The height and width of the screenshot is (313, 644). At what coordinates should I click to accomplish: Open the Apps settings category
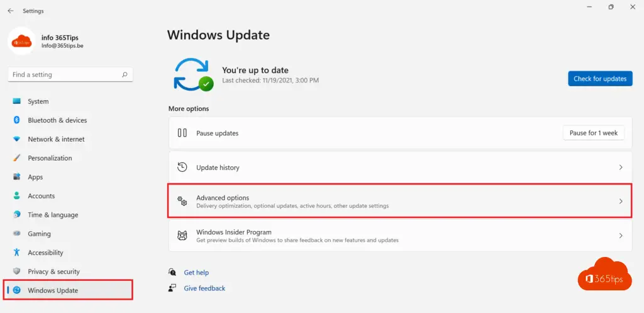tap(35, 177)
